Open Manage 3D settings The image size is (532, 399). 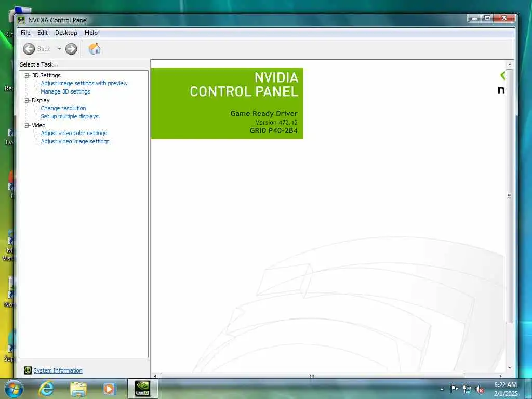click(65, 91)
